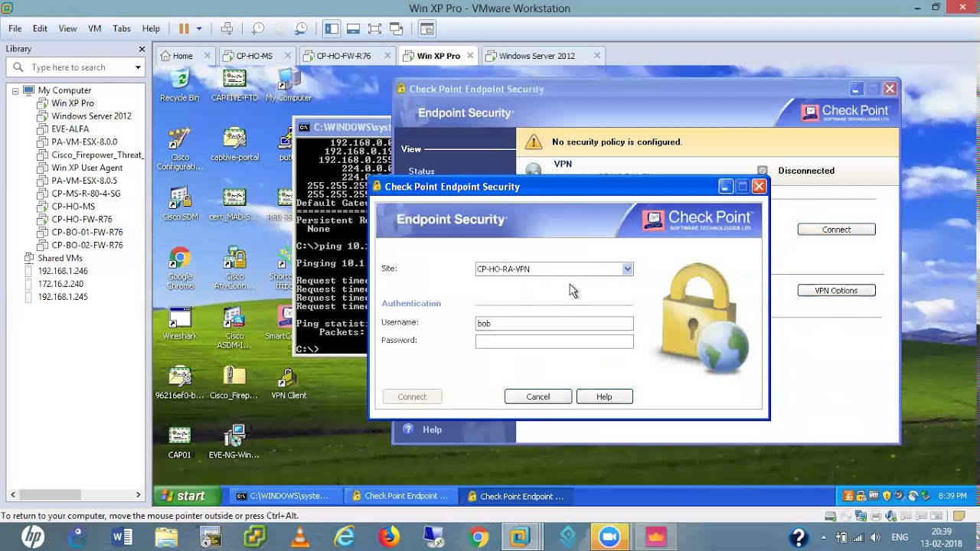Click the VMware pause button
Image resolution: width=980 pixels, height=551 pixels.
184,29
